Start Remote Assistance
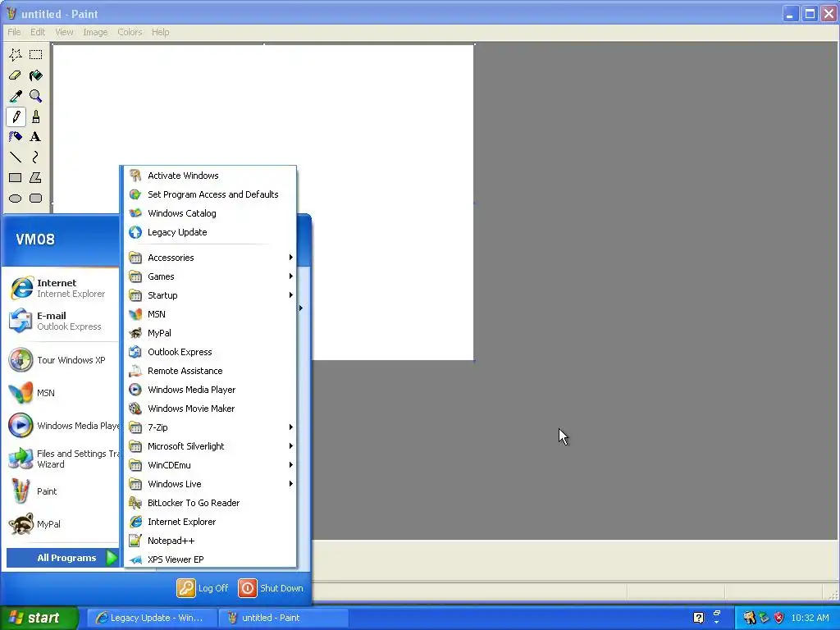 click(211, 371)
